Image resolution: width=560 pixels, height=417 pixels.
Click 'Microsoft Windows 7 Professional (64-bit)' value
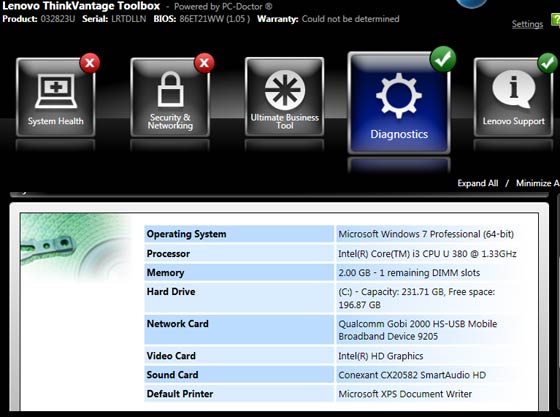pos(426,234)
